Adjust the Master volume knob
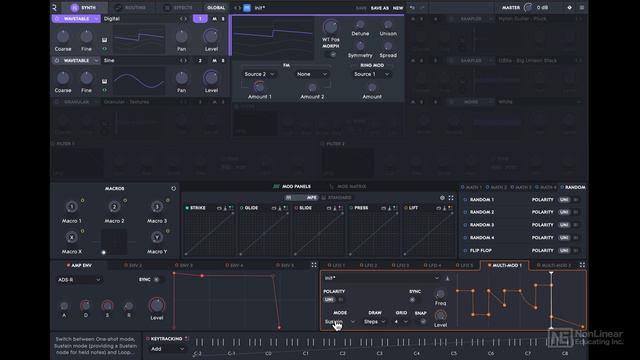This screenshot has height=360, width=640. point(528,7)
